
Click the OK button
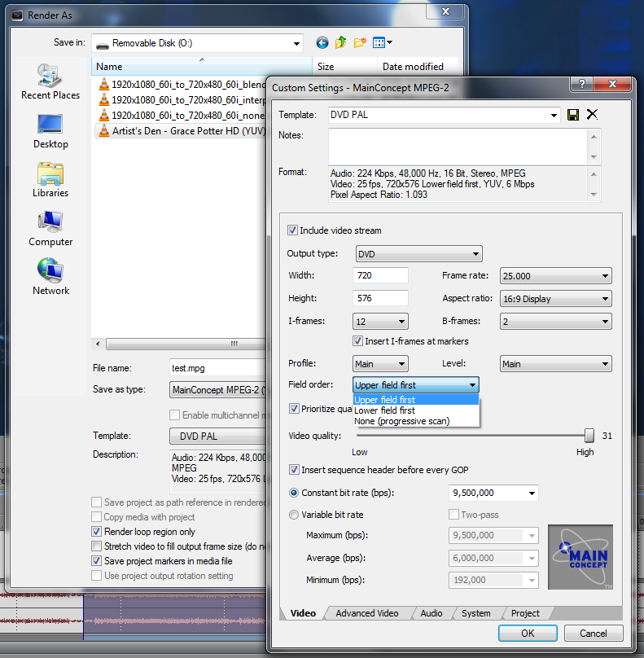tap(528, 633)
